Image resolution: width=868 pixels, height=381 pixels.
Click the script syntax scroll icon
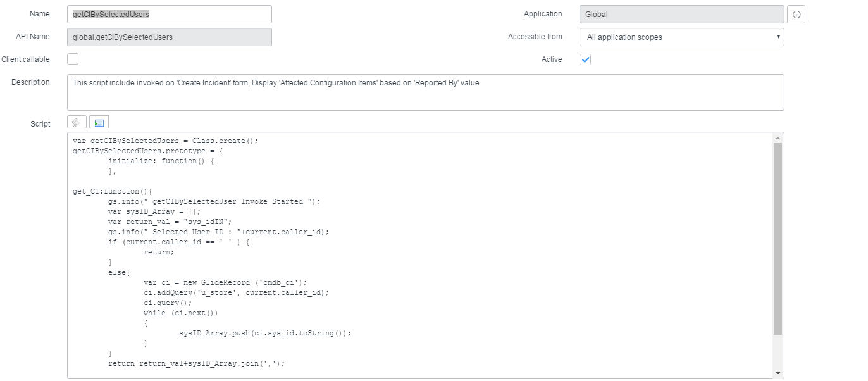[75, 122]
